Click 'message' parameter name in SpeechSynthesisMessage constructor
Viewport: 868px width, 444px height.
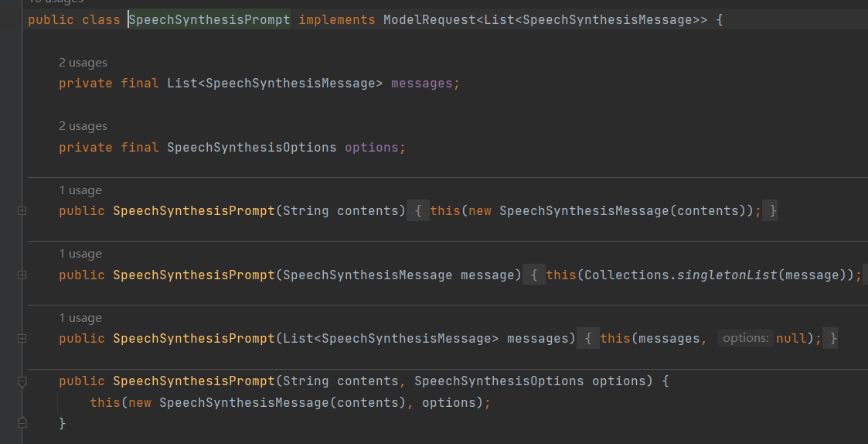[487, 275]
